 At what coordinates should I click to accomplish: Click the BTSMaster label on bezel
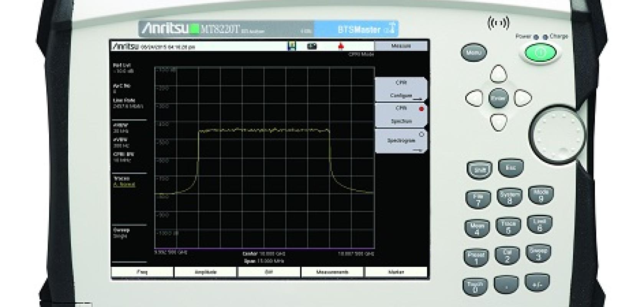[x=359, y=29]
